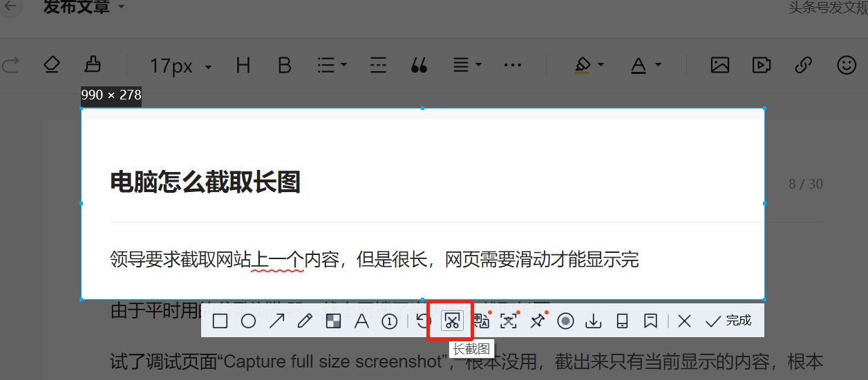Click the 990 × 278 size label

click(x=111, y=95)
